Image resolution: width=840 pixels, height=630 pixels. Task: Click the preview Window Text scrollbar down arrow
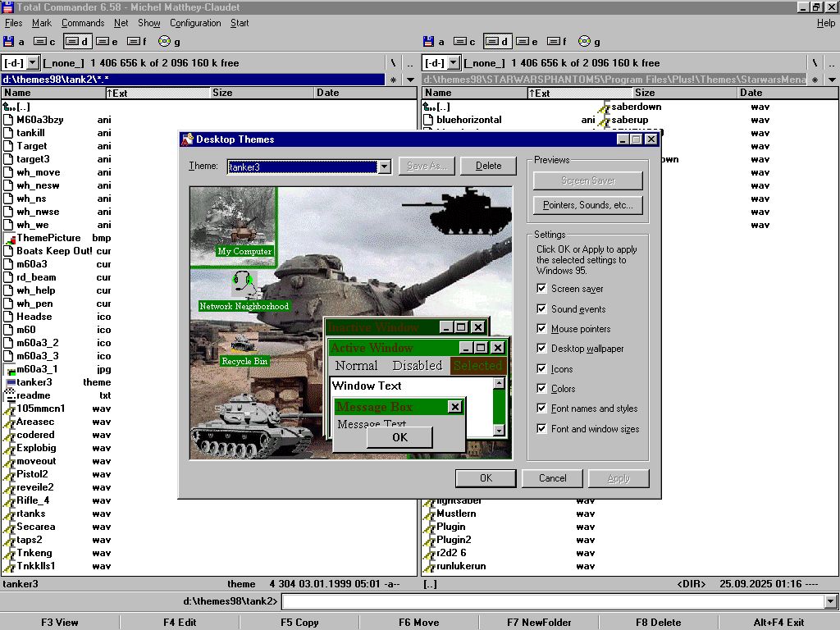point(498,431)
